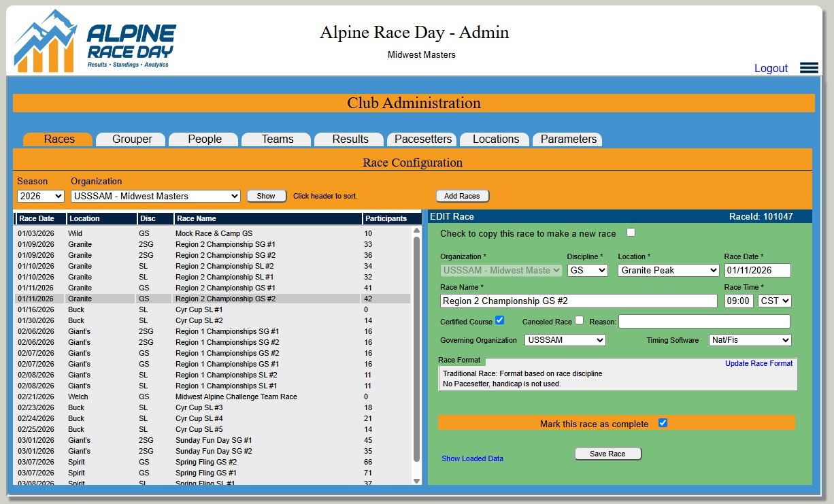Switch to the Results tab

tap(350, 139)
